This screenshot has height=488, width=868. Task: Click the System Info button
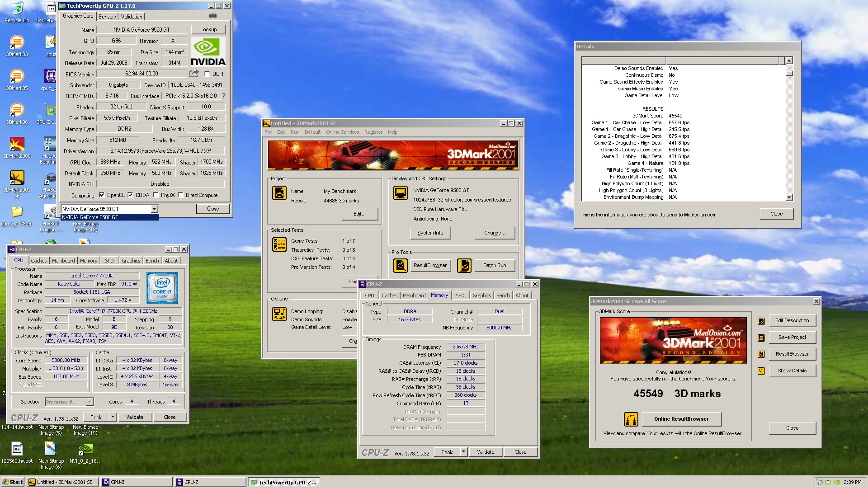[430, 233]
